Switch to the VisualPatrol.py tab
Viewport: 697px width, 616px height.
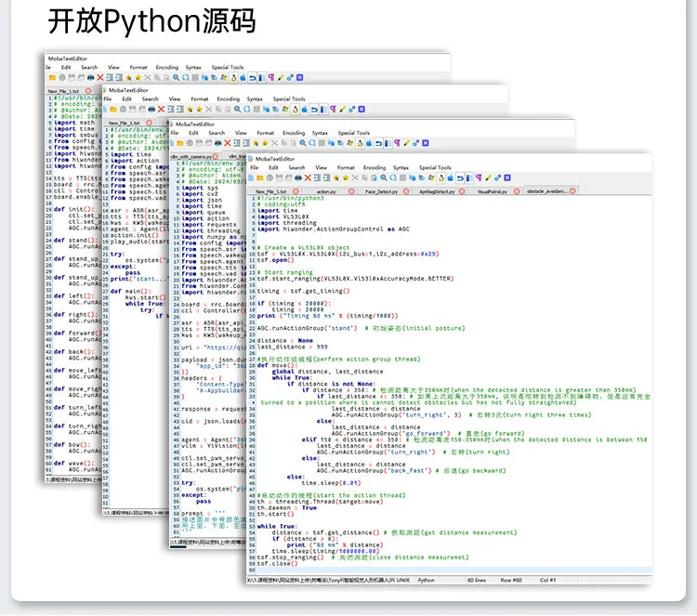492,191
